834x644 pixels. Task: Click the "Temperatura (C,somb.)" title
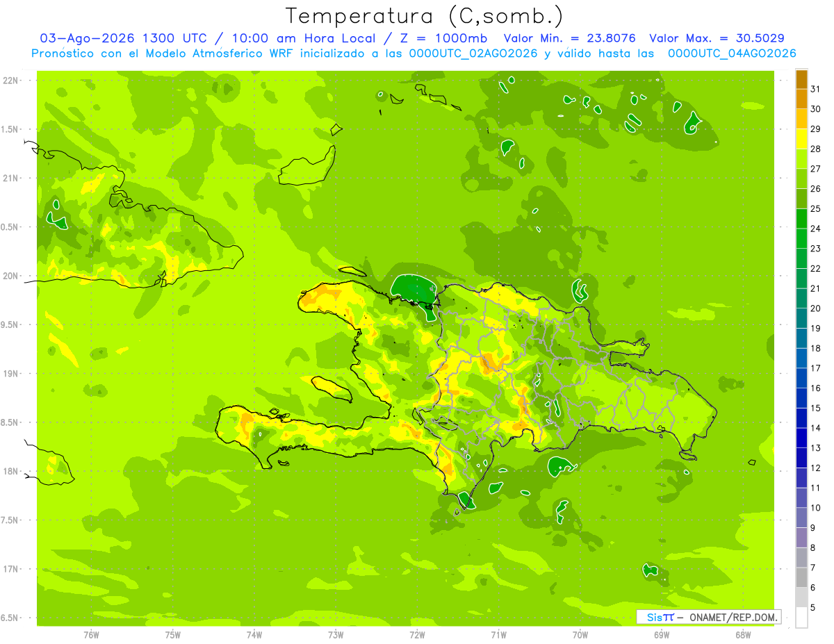(x=425, y=16)
